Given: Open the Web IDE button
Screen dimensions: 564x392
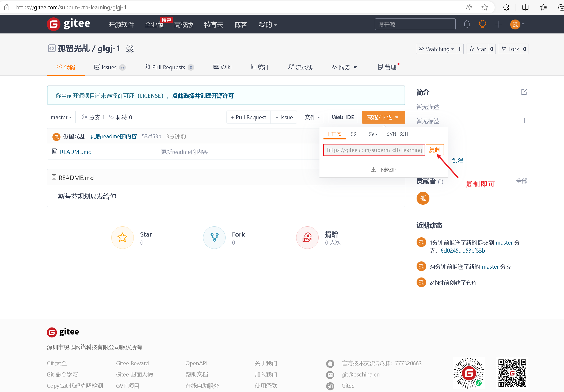Looking at the screenshot, I should pos(343,117).
